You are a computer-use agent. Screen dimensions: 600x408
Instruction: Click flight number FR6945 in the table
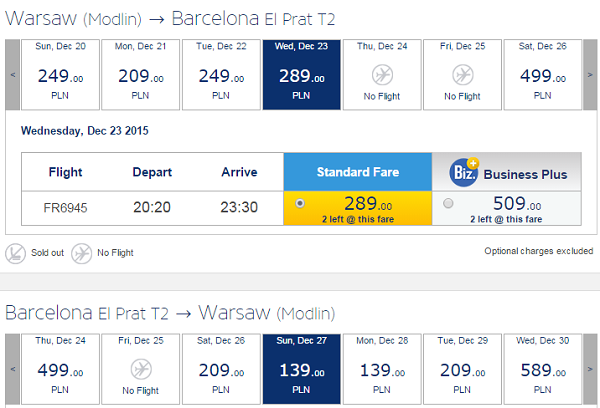tap(65, 208)
